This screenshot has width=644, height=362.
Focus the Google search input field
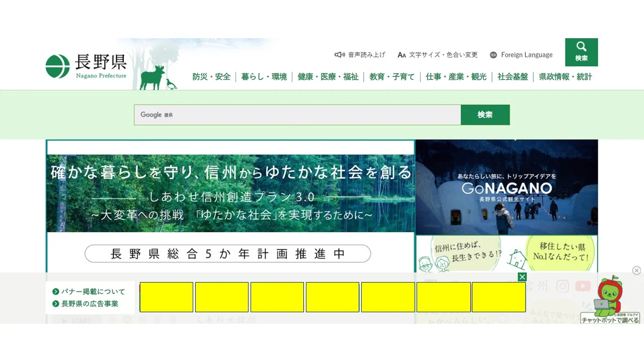click(x=297, y=115)
